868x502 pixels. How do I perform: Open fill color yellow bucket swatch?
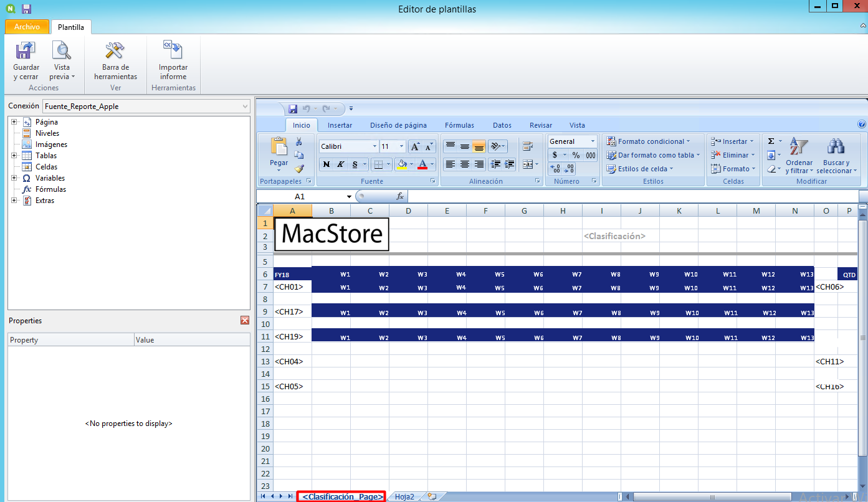(x=402, y=164)
